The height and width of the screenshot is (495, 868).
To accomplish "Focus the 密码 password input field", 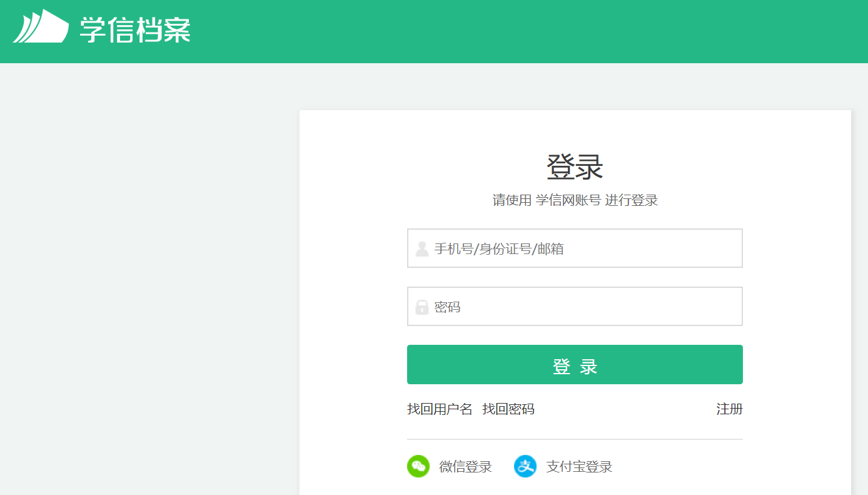I will (575, 307).
